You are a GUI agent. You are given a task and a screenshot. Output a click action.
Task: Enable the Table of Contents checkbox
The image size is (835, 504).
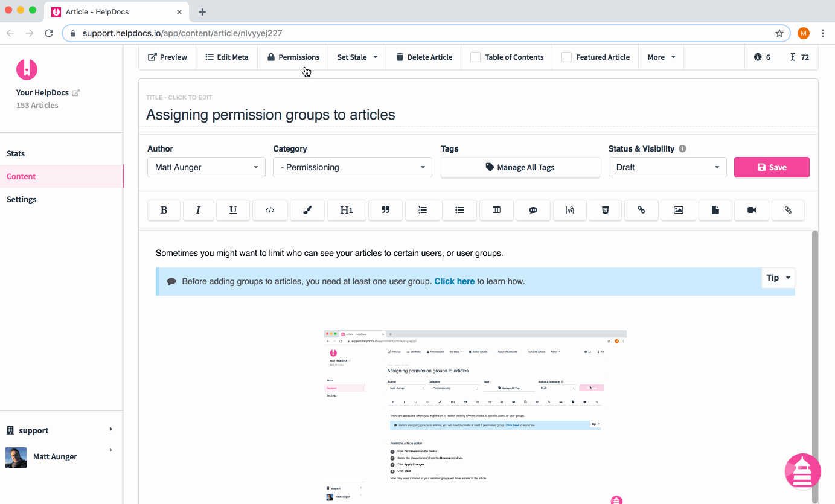pos(475,57)
